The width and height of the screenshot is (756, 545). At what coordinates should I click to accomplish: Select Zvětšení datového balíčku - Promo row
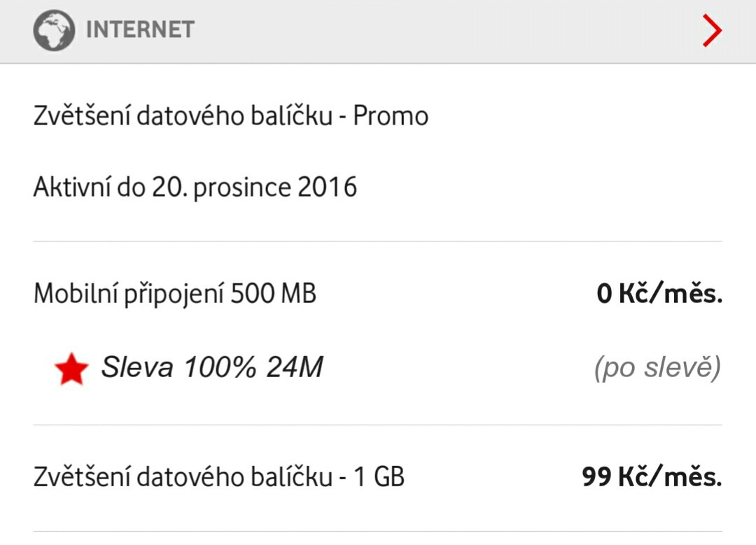[230, 115]
